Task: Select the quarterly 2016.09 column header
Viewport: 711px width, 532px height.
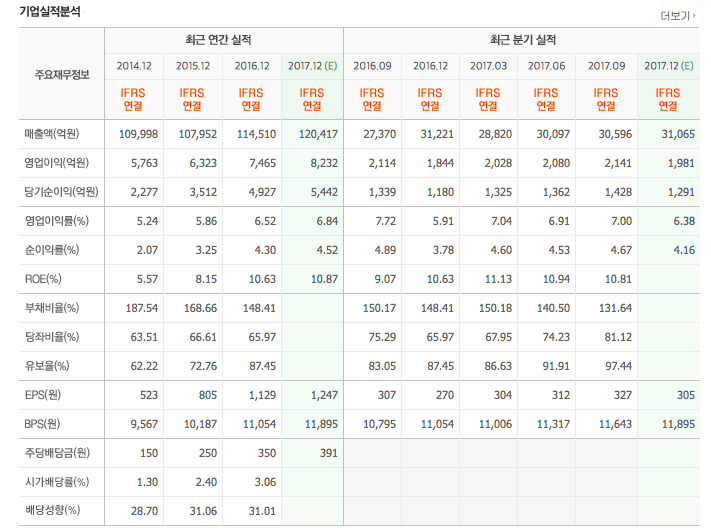Action: click(372, 66)
